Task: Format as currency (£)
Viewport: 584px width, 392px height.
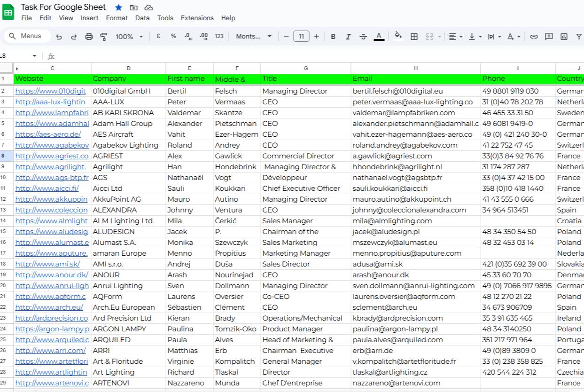Action: tap(158, 36)
